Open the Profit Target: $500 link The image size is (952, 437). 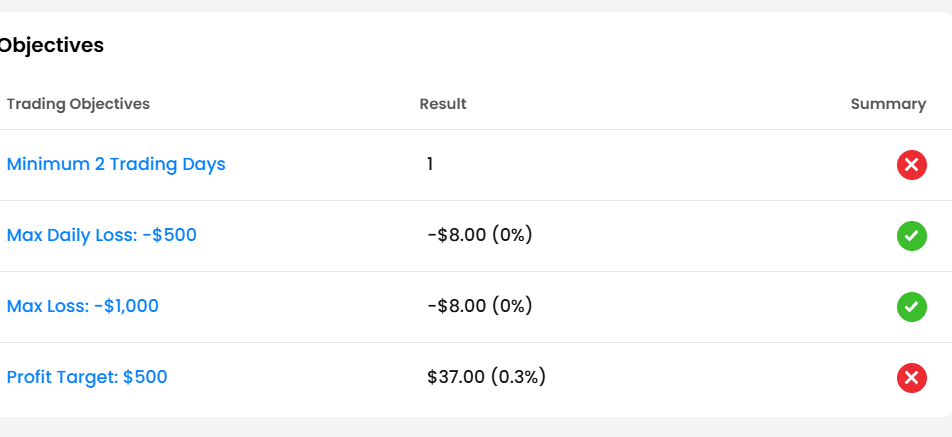pyautogui.click(x=87, y=378)
